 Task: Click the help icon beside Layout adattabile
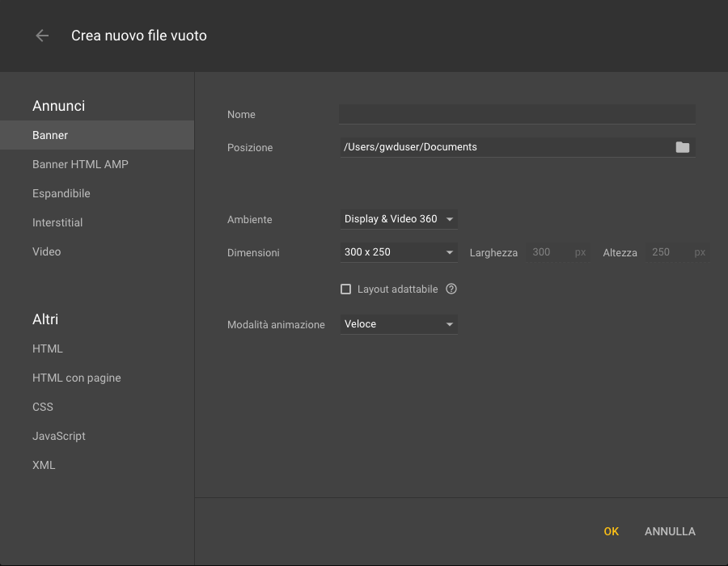point(451,289)
